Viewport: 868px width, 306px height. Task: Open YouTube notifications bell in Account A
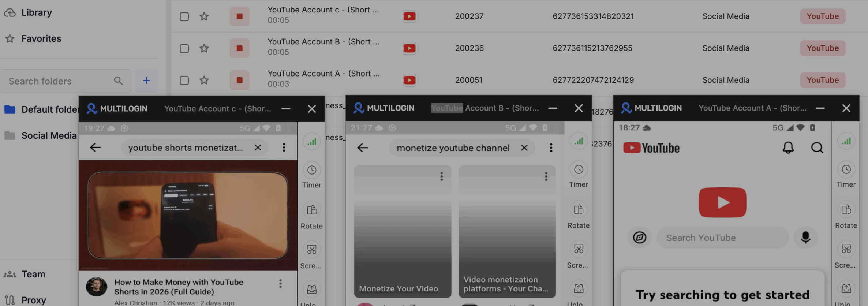pos(788,148)
